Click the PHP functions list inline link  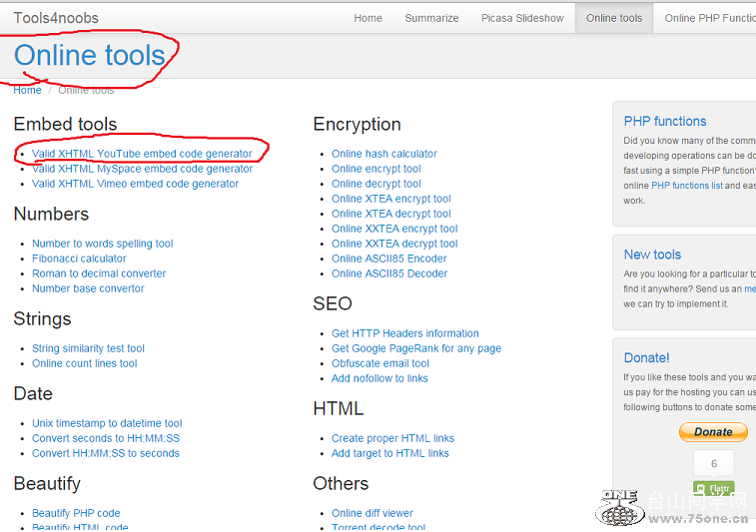point(686,186)
